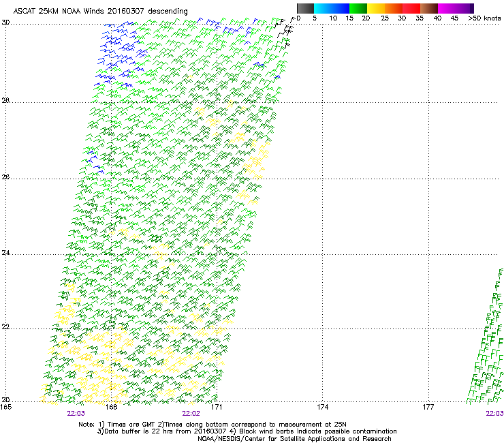Click the '35' legend label under the color bar
This screenshot has height=443, width=504.
point(420,18)
